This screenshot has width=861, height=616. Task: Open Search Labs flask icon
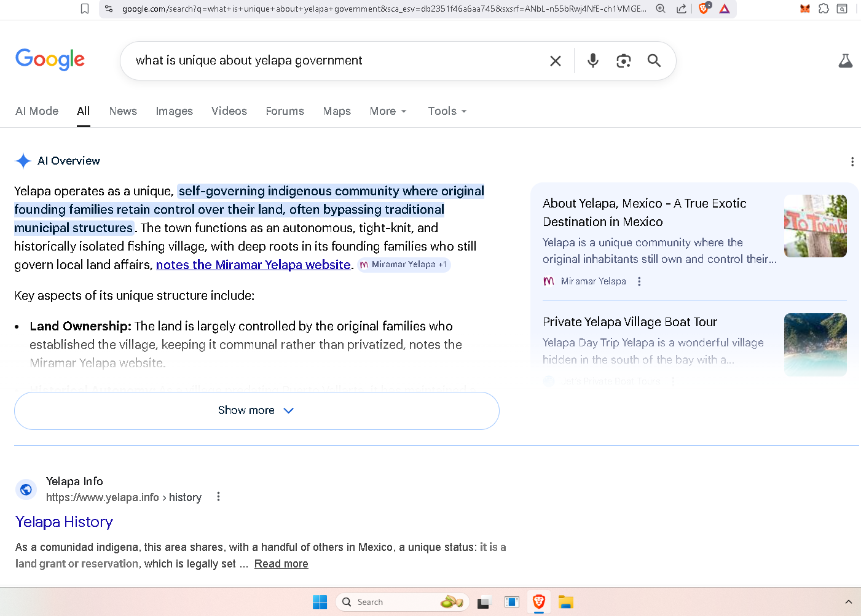[x=845, y=60]
